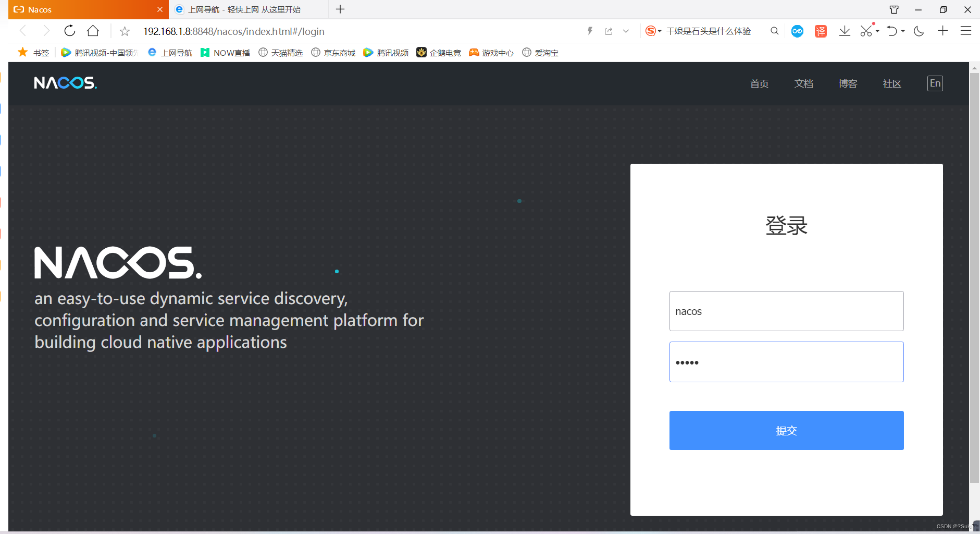Image resolution: width=980 pixels, height=534 pixels.
Task: Click the scrollbar up arrow
Action: coord(974,68)
